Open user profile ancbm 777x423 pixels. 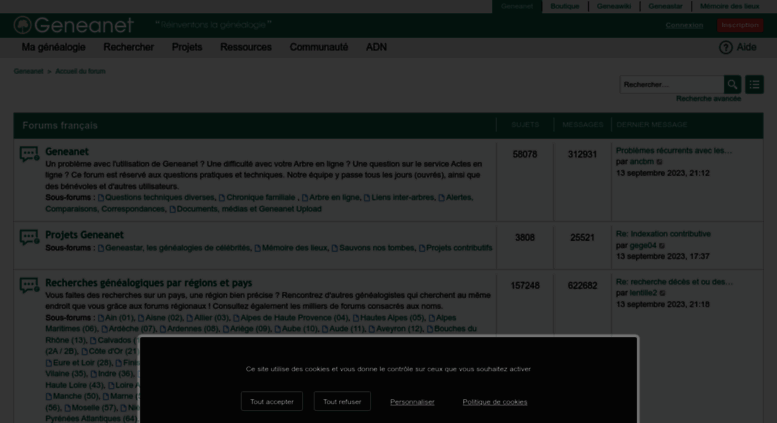642,162
